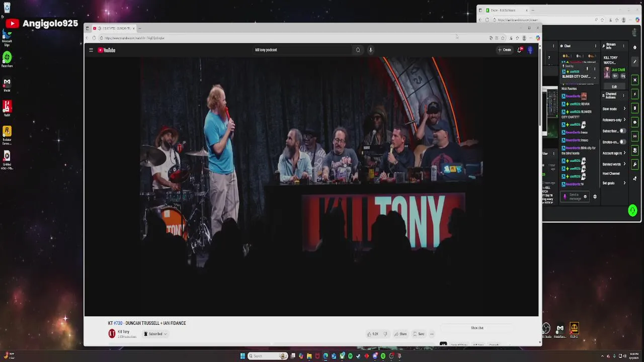644x362 pixels.
Task: Dislike the video with thumbs-down icon
Action: pyautogui.click(x=385, y=334)
